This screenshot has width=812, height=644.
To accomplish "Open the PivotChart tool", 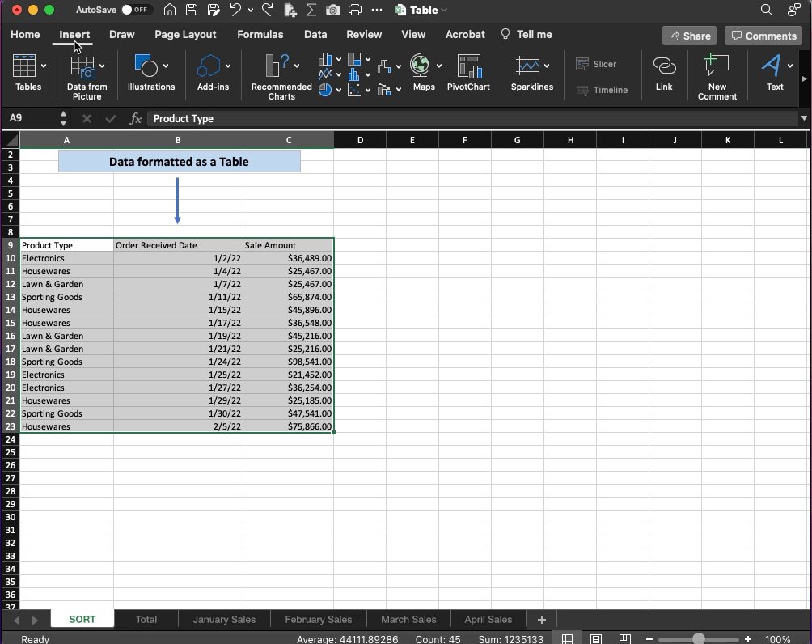I will 468,73.
